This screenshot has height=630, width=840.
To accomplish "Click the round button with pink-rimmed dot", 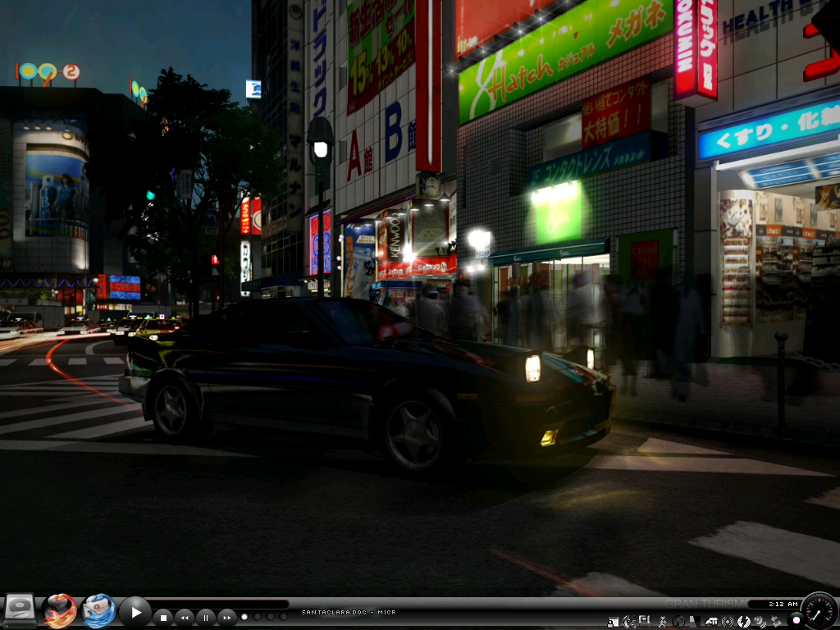I will (x=796, y=620).
